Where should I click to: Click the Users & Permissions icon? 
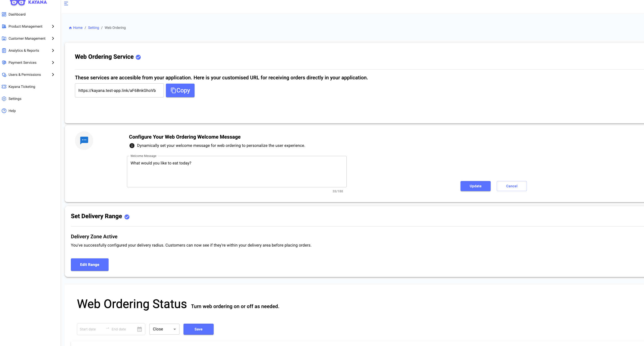point(4,75)
